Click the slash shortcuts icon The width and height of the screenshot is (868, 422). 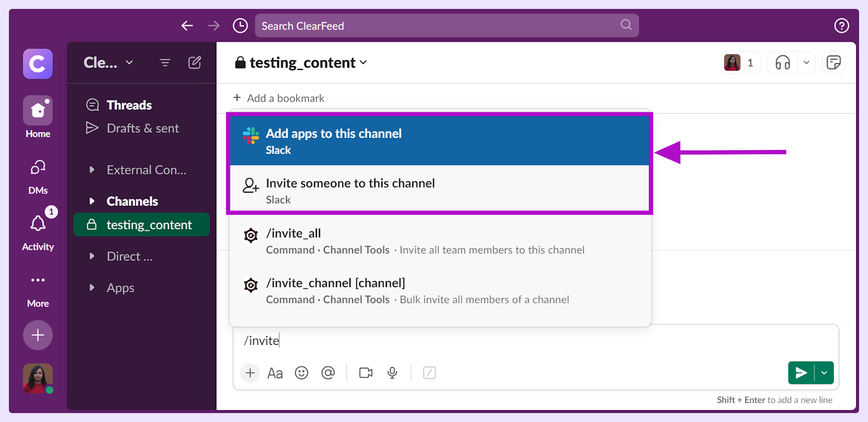click(x=429, y=373)
